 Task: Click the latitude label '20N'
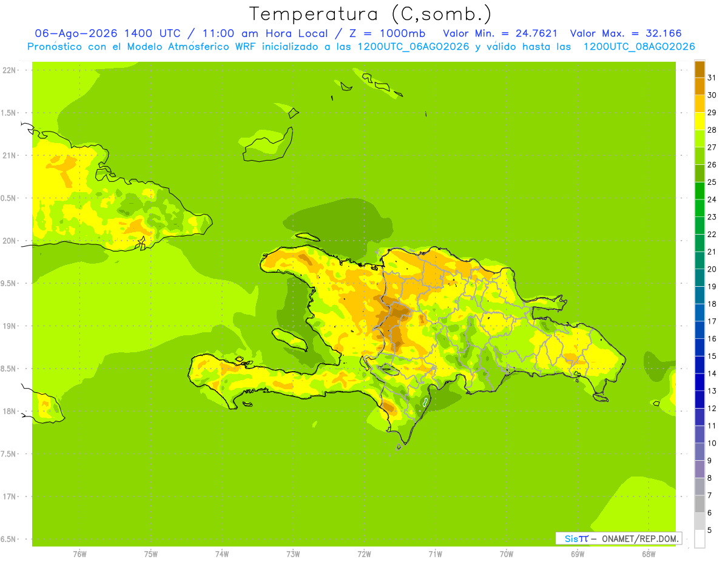(x=8, y=241)
